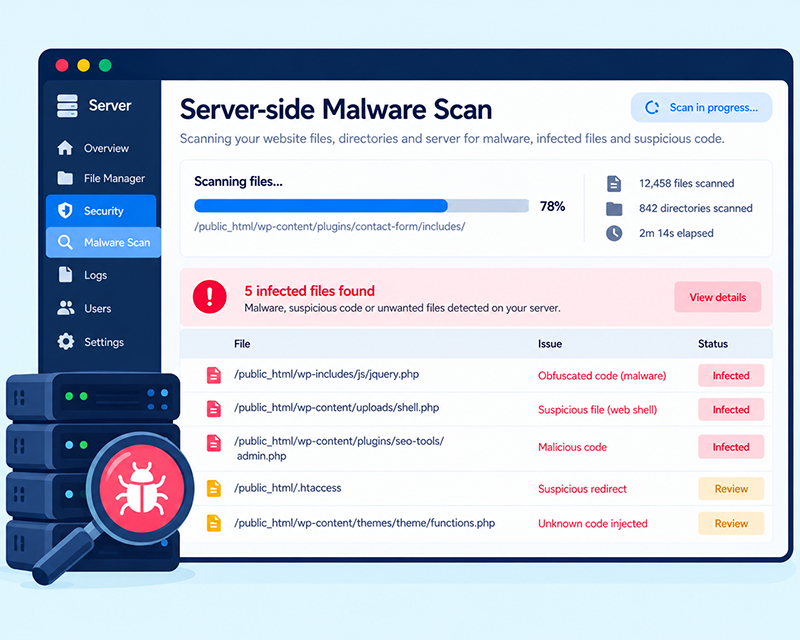Click Review badge for functions.php

[731, 523]
